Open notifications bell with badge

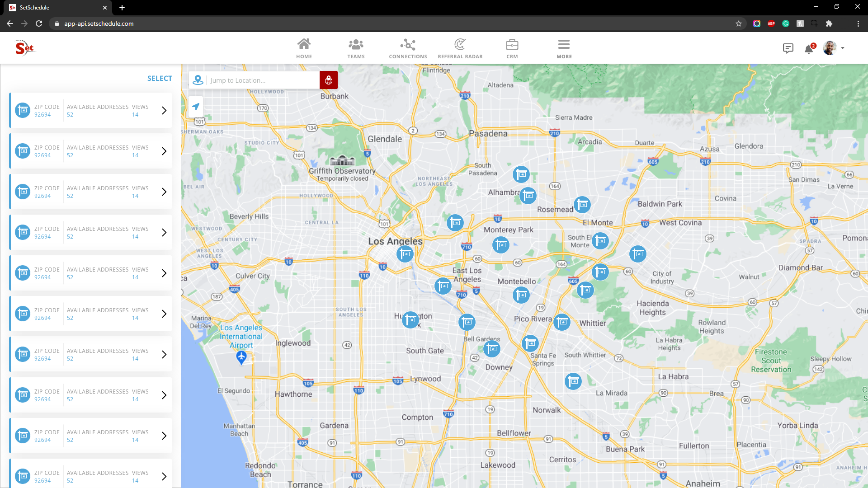(x=809, y=48)
